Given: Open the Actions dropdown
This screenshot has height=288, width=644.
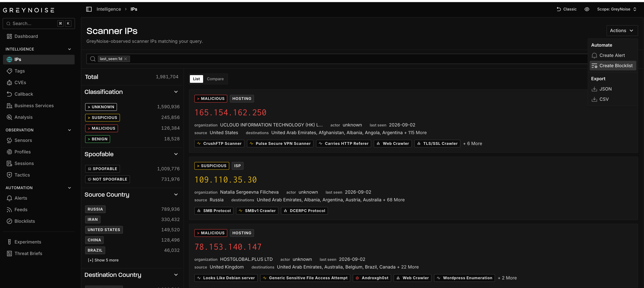Looking at the screenshot, I should (x=622, y=31).
